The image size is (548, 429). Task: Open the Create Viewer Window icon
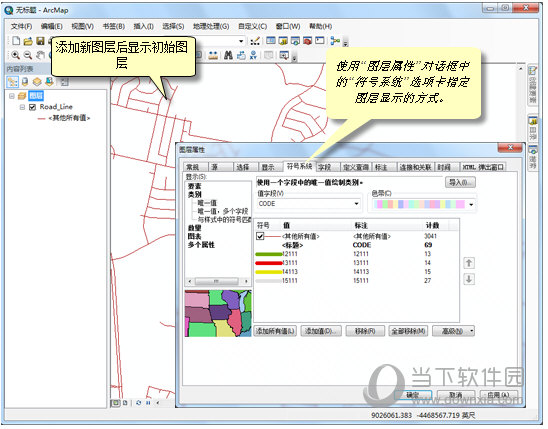tap(284, 55)
